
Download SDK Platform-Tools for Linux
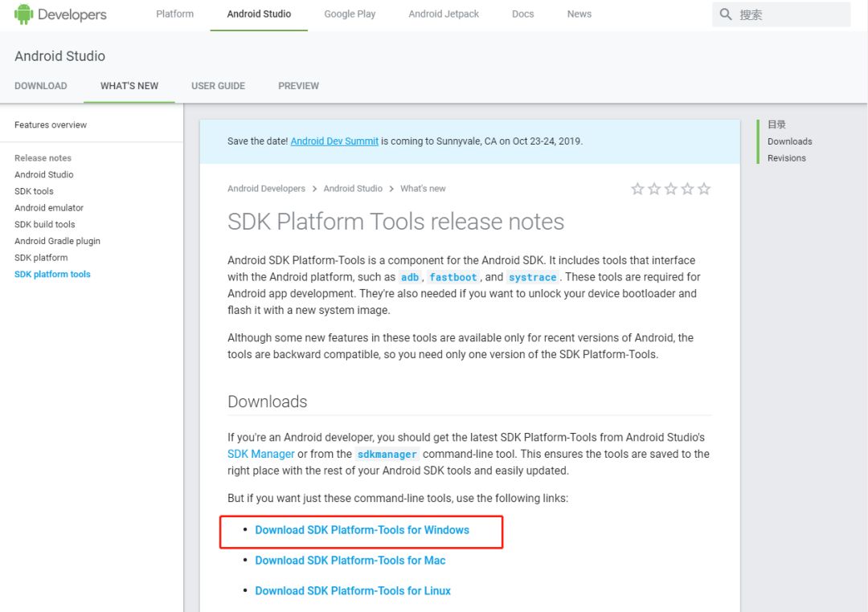coord(353,591)
